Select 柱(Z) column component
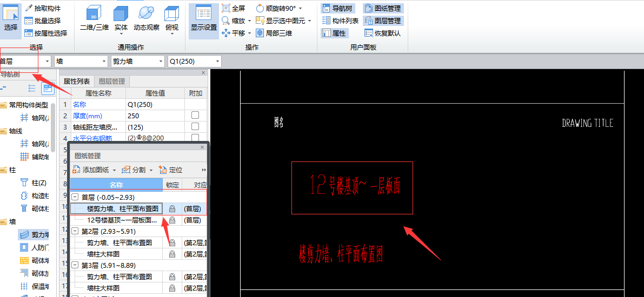644x297 pixels. 34,182
